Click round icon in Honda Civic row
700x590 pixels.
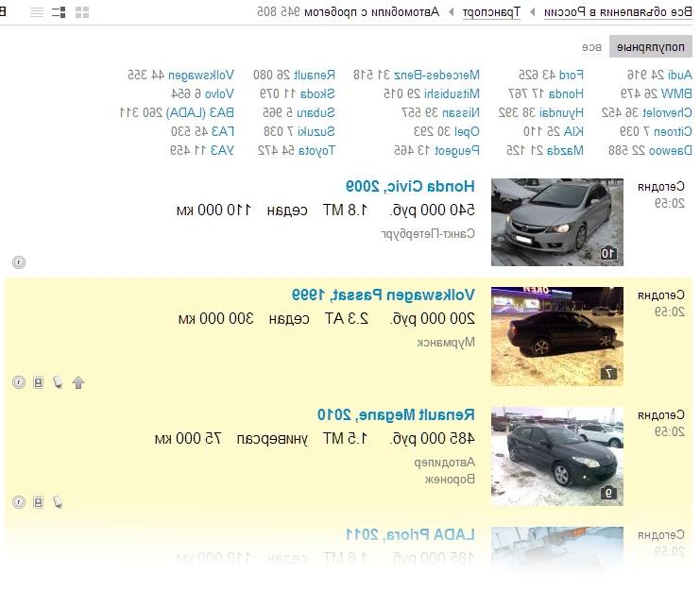point(19,262)
